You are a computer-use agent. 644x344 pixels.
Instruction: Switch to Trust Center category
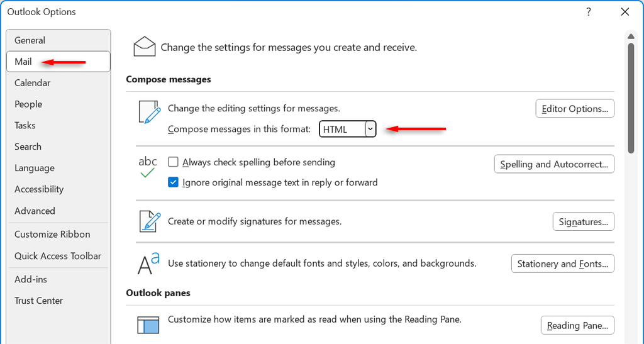click(x=39, y=301)
